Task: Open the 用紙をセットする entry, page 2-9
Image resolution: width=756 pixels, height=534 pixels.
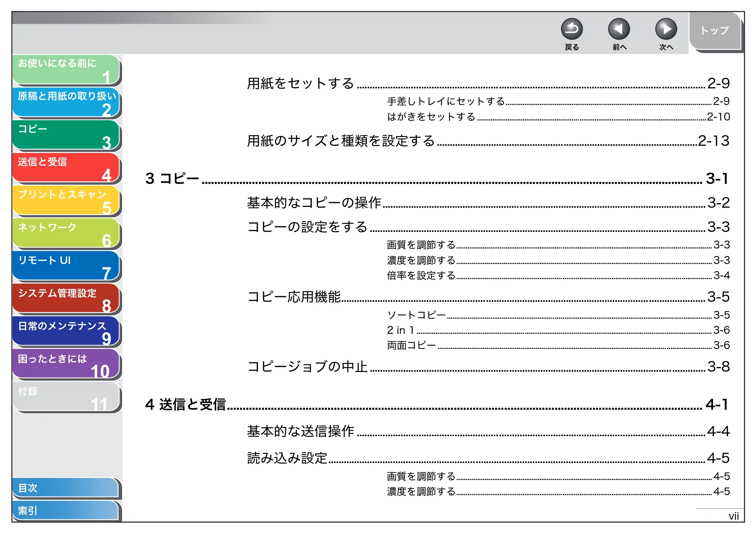Action: tap(488, 83)
